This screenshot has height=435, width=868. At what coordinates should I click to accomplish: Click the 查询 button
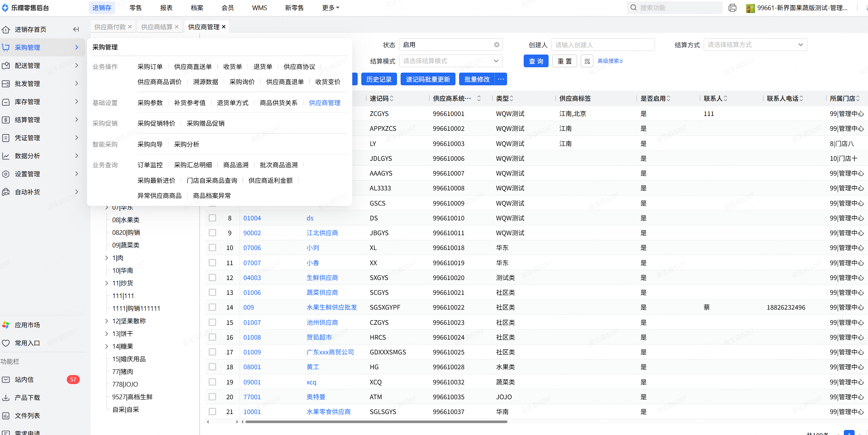[536, 61]
